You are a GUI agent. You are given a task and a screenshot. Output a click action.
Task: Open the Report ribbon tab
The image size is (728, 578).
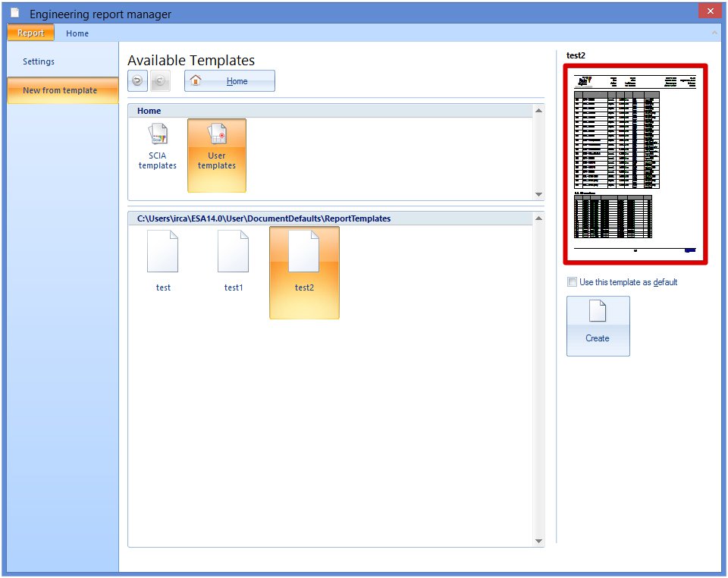[31, 33]
